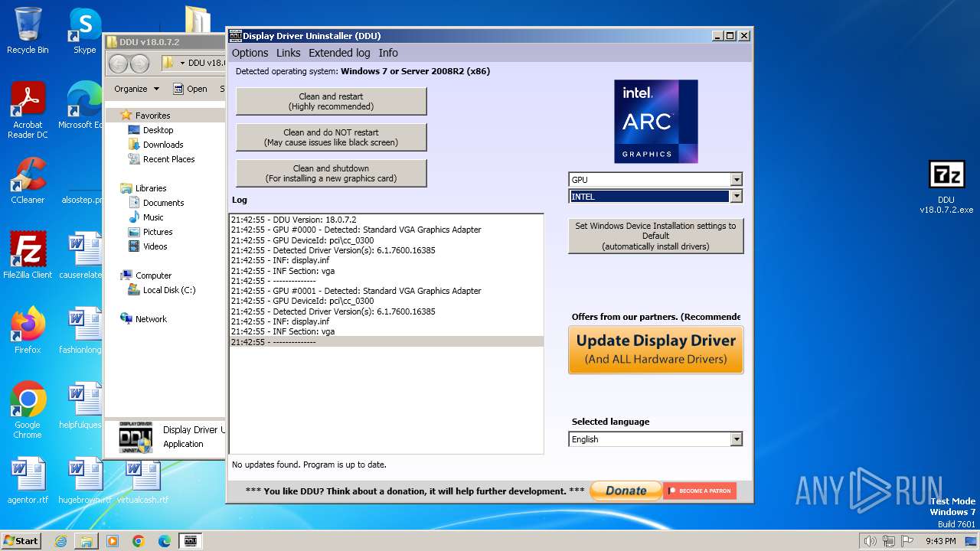980x551 pixels.
Task: Click the Start button
Action: point(21,540)
